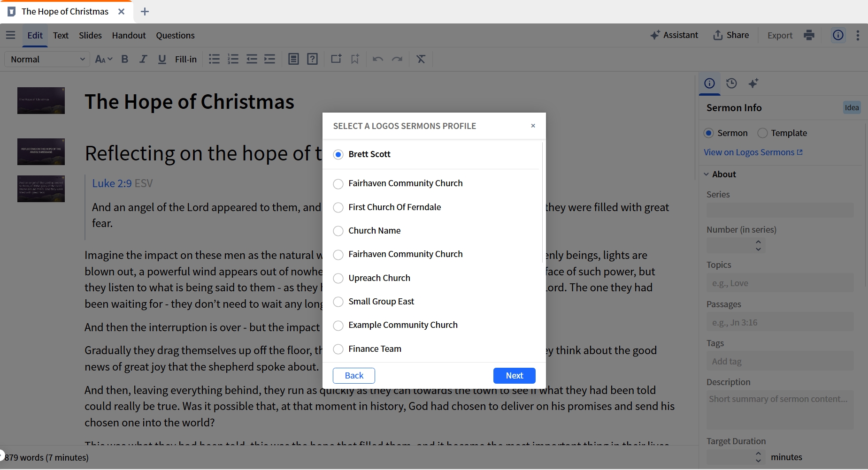Click the Description text area

click(780, 410)
